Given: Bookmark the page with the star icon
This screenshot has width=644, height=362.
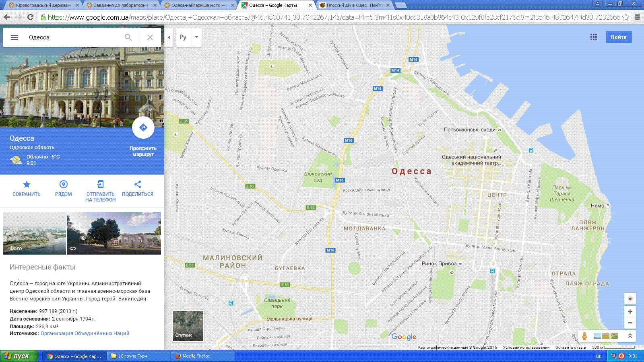Looking at the screenshot, I should coord(625,17).
